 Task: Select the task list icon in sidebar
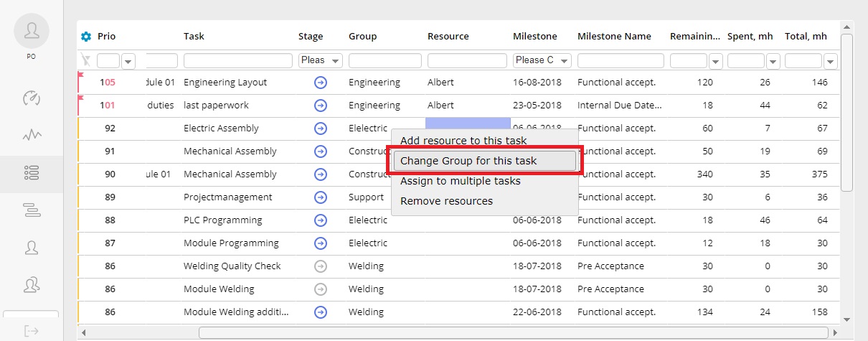click(x=32, y=172)
